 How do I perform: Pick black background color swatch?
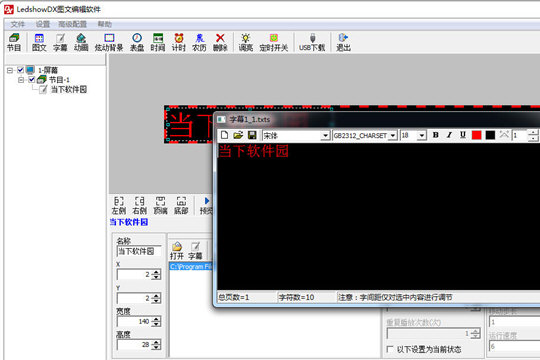pos(490,135)
